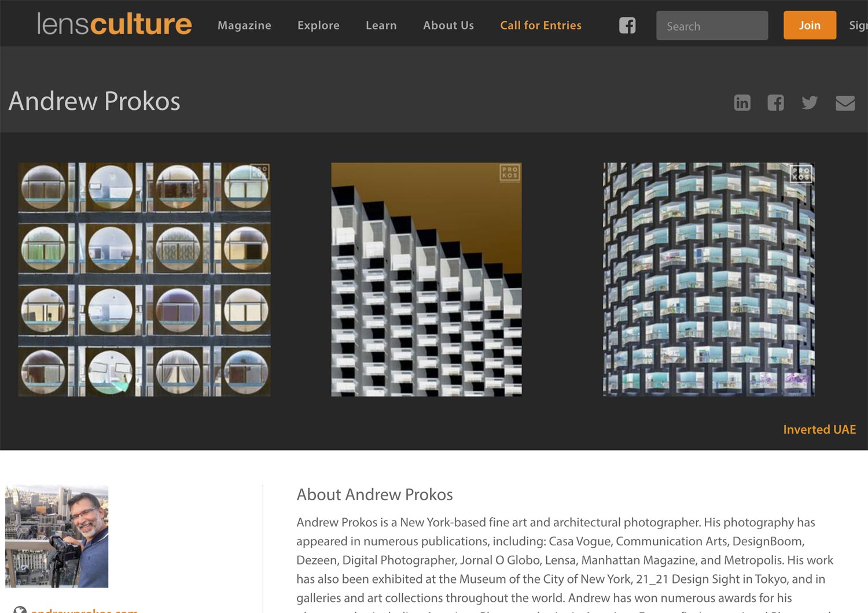Share the profile via email
868x613 pixels.
[x=844, y=102]
